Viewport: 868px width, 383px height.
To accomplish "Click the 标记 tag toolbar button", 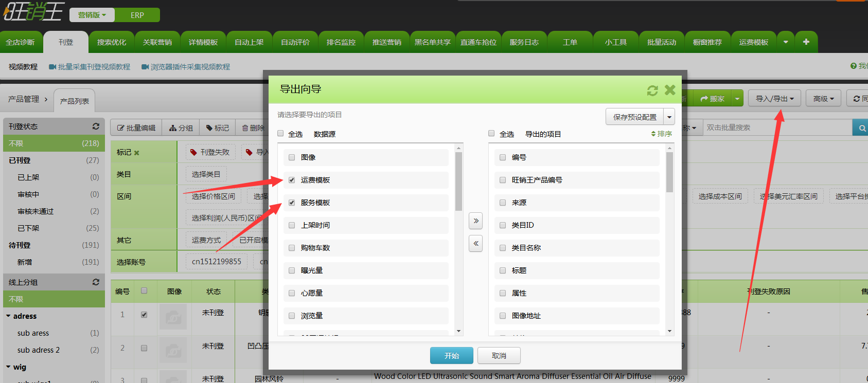I will 218,128.
